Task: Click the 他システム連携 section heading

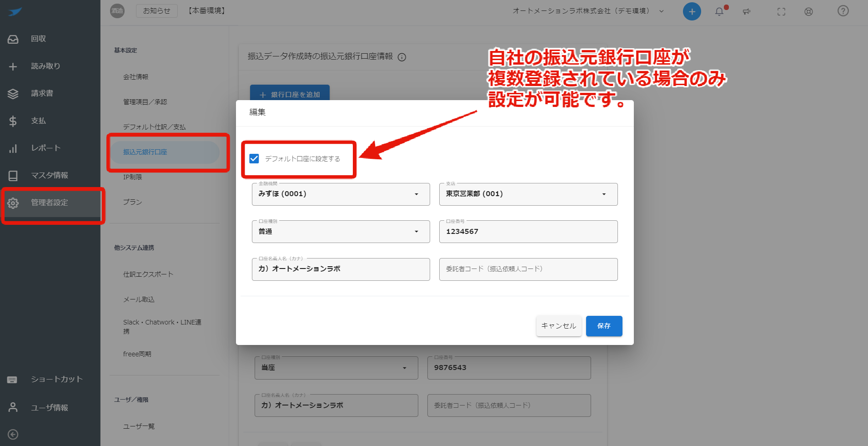Action: [134, 248]
